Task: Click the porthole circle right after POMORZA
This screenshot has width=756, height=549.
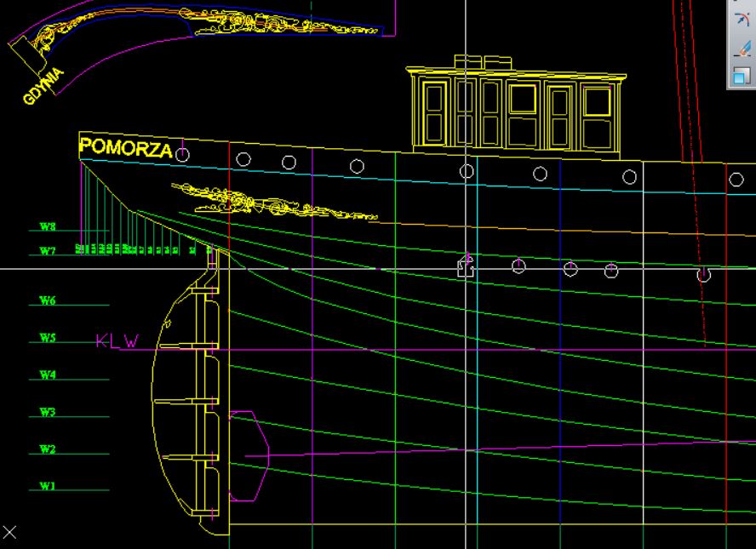Action: pos(182,154)
